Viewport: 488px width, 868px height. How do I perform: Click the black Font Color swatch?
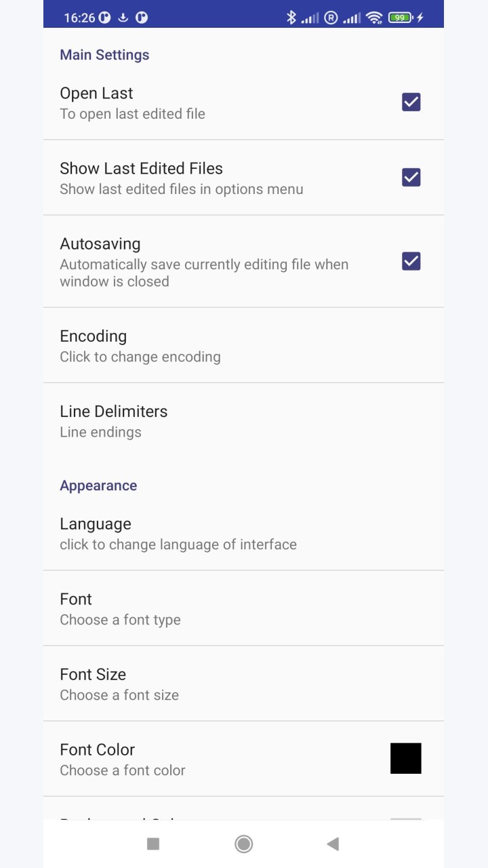(406, 758)
